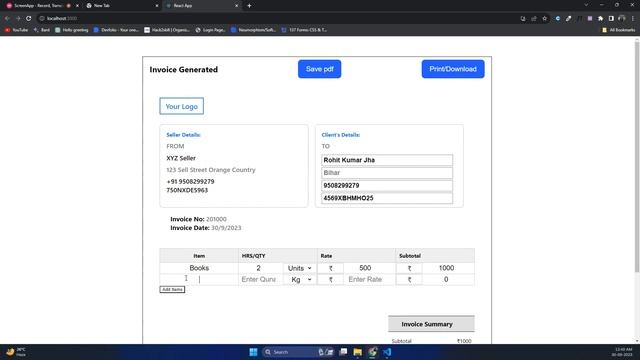Screen dimensions: 640x360
Task: Open the Hello greeting bookmark
Action: (72, 30)
